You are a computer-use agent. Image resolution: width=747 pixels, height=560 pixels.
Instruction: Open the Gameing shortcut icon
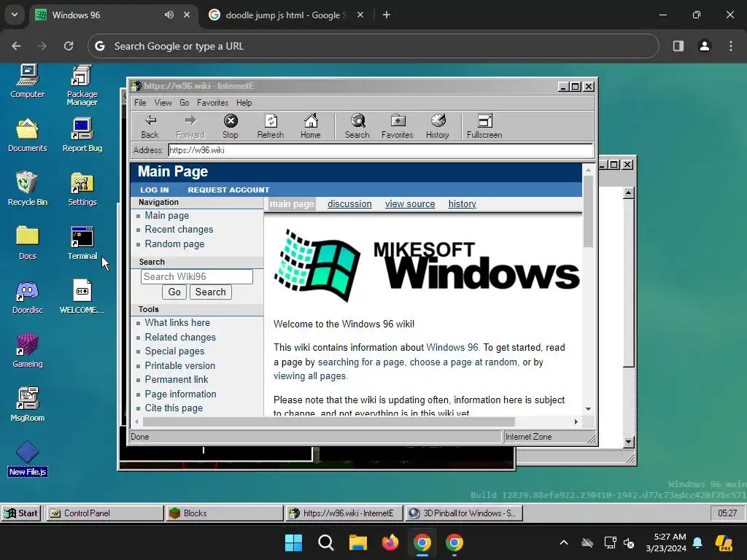click(28, 351)
